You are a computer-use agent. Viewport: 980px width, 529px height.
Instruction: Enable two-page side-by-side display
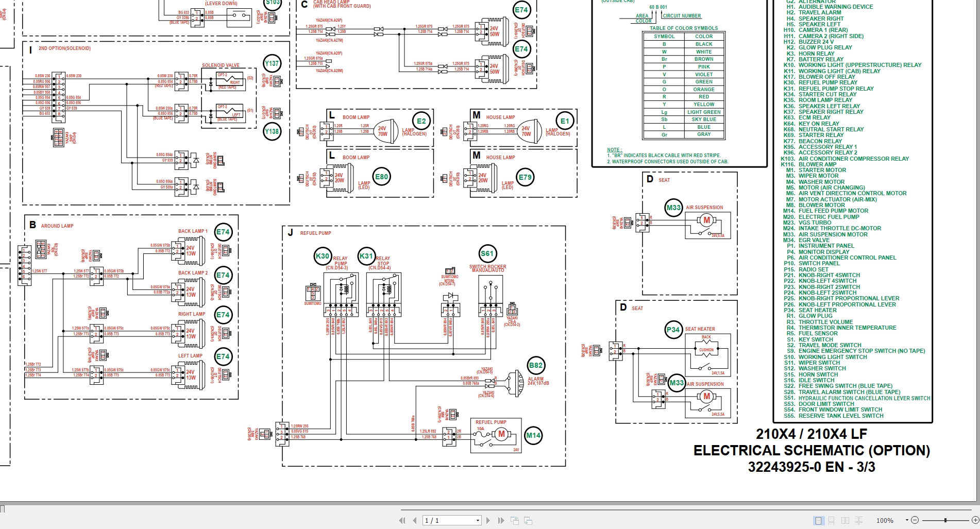(x=846, y=520)
